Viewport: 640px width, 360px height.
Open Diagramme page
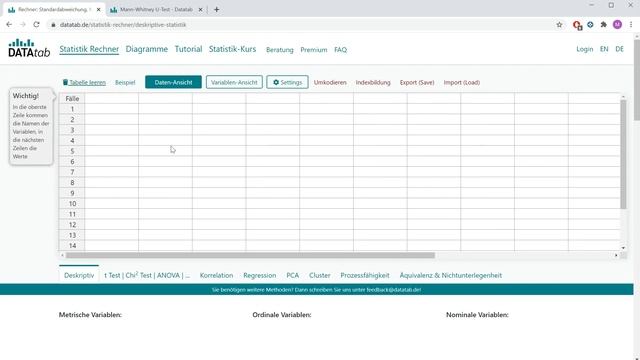147,49
